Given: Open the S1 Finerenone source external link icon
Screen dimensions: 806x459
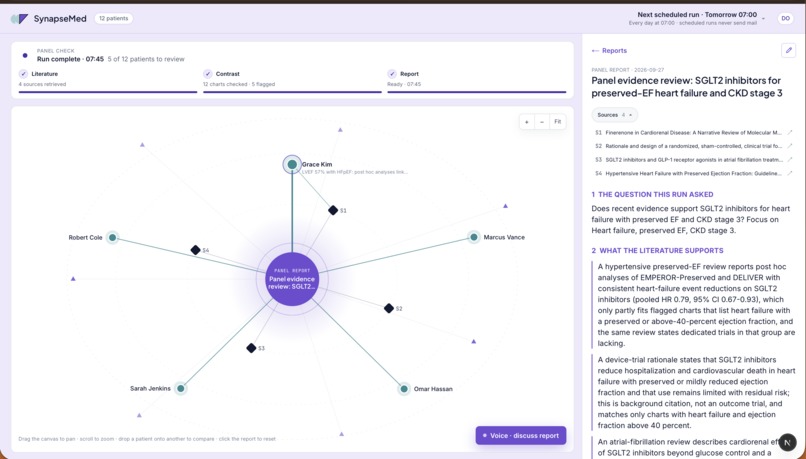Looking at the screenshot, I should pyautogui.click(x=790, y=133).
